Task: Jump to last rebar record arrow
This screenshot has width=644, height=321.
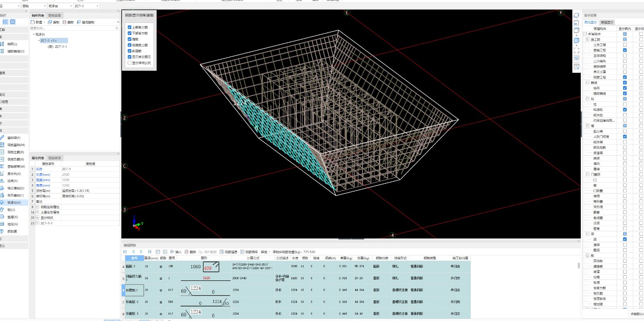Action: pos(149,252)
